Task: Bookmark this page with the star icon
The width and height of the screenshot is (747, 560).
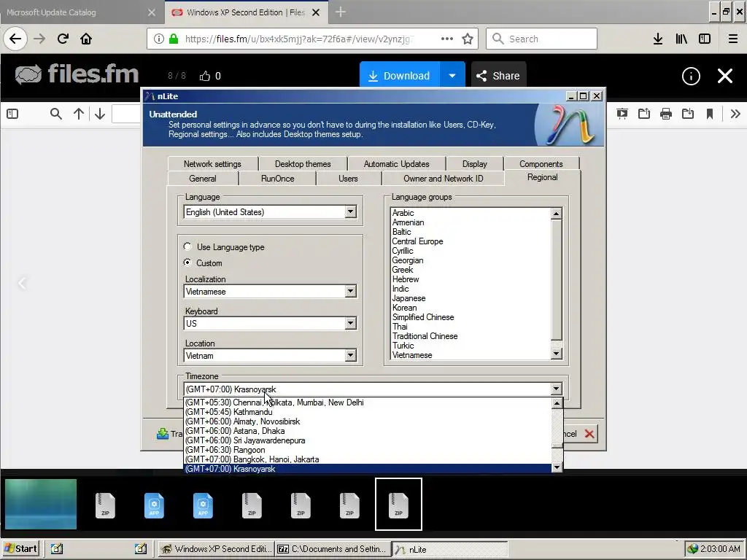Action: (468, 39)
